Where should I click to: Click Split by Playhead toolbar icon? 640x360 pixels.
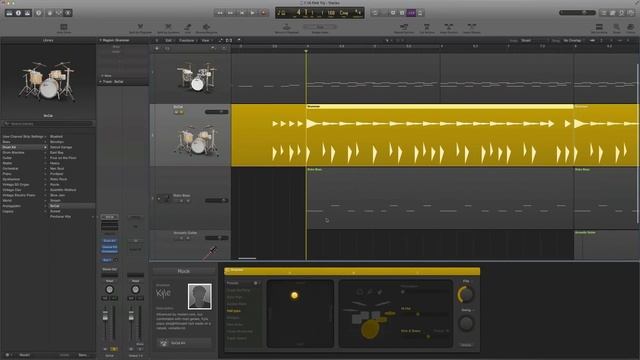point(140,28)
